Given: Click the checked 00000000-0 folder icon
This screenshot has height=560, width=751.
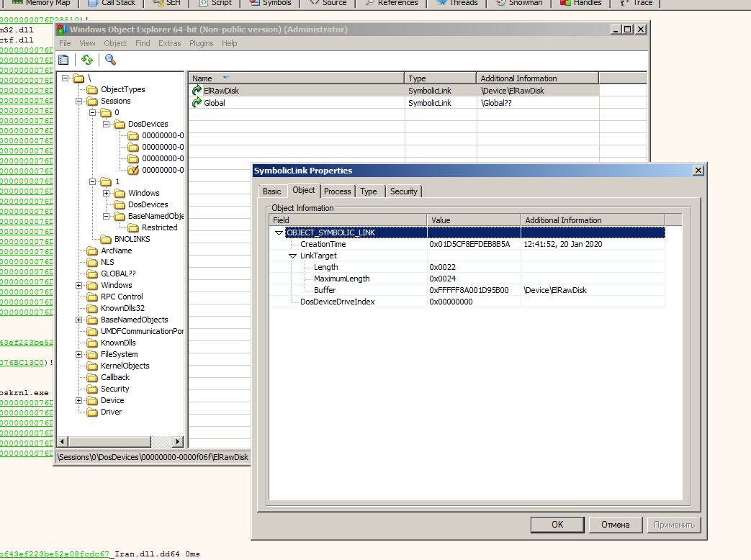Looking at the screenshot, I should (133, 170).
